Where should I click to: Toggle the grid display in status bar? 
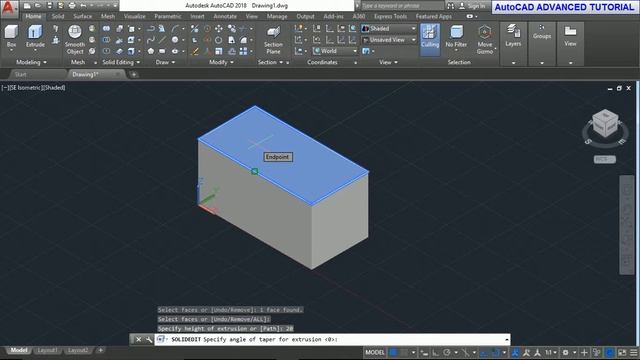[393, 352]
